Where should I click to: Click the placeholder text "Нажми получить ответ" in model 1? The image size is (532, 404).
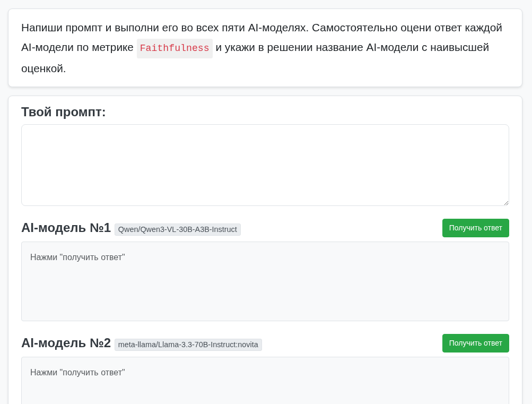[x=77, y=257]
